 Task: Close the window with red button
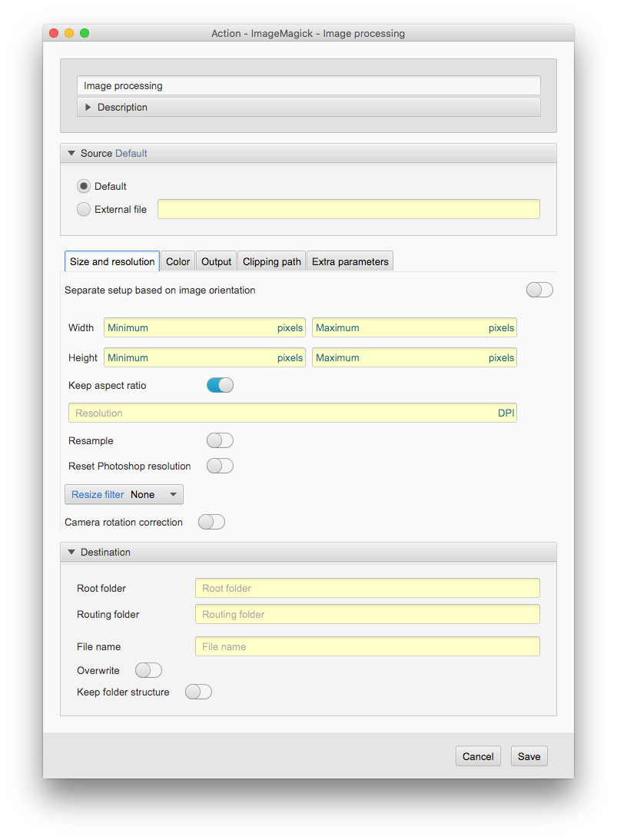coord(54,33)
